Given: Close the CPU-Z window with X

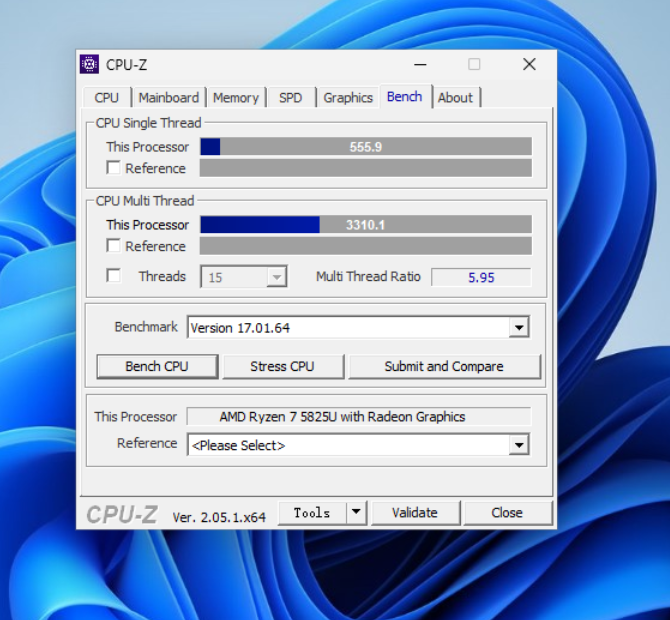Looking at the screenshot, I should (x=529, y=65).
